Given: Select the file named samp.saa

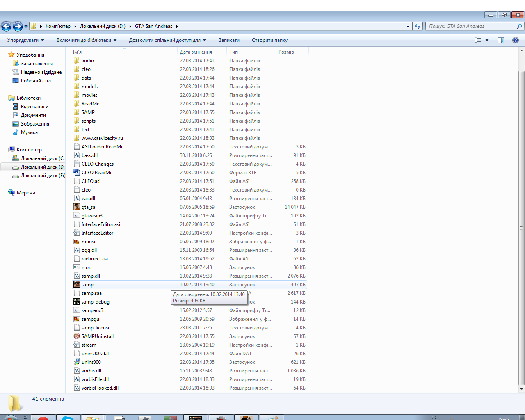Looking at the screenshot, I should pos(91,293).
